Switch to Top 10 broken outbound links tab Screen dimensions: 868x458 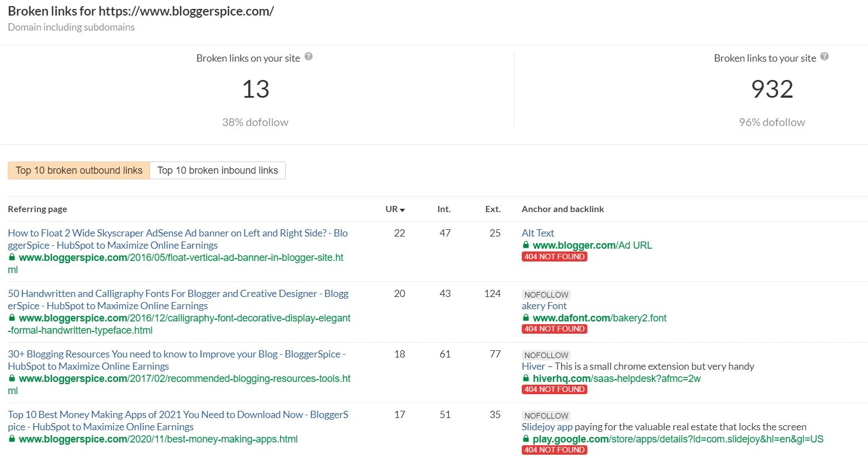(79, 170)
